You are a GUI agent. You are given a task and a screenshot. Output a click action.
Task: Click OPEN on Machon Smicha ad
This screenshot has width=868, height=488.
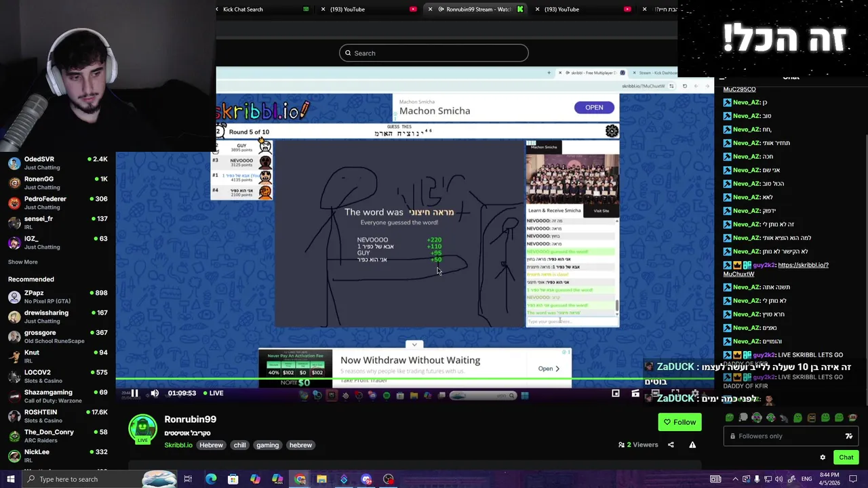click(594, 107)
